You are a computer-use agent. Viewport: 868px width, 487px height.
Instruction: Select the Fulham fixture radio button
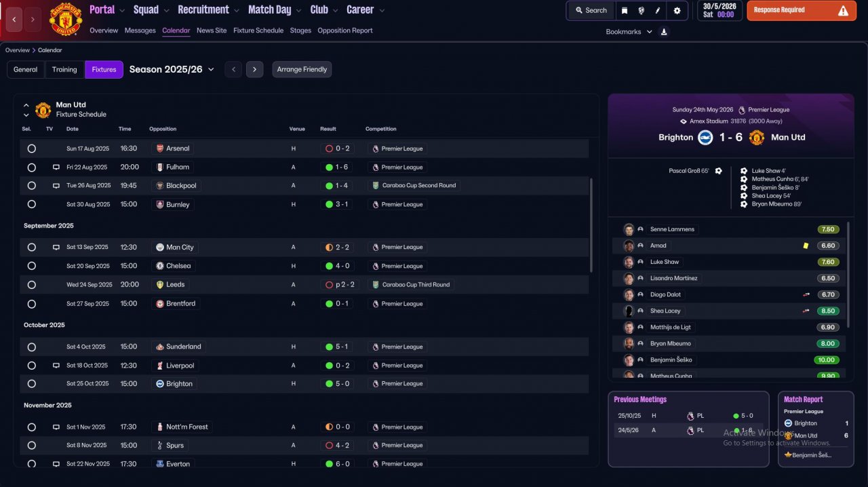click(x=31, y=167)
